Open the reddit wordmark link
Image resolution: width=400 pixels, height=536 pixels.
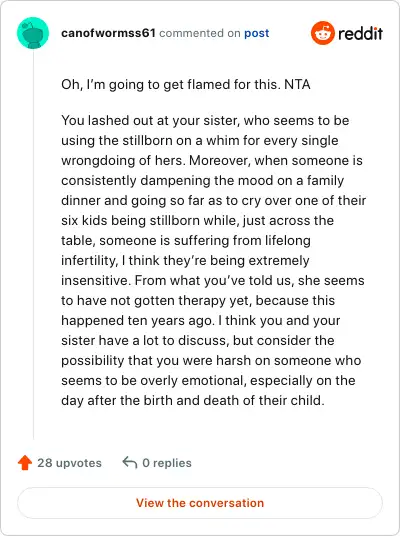[360, 33]
